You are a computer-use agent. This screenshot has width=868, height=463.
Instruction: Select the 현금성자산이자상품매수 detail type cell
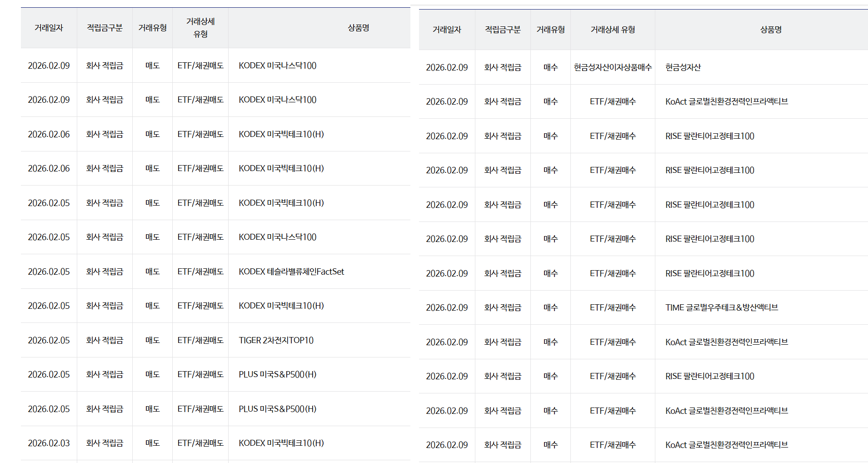(x=613, y=67)
